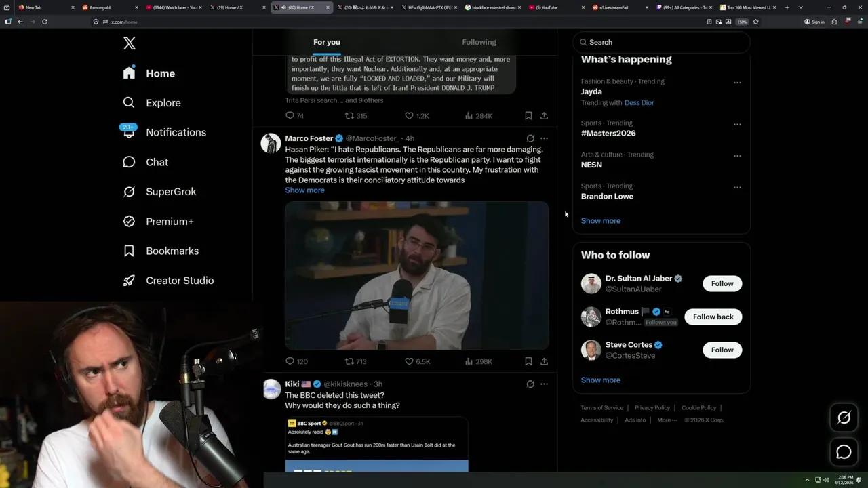Open more options for Brandon Lowe trend
The height and width of the screenshot is (488, 868).
coord(737,187)
